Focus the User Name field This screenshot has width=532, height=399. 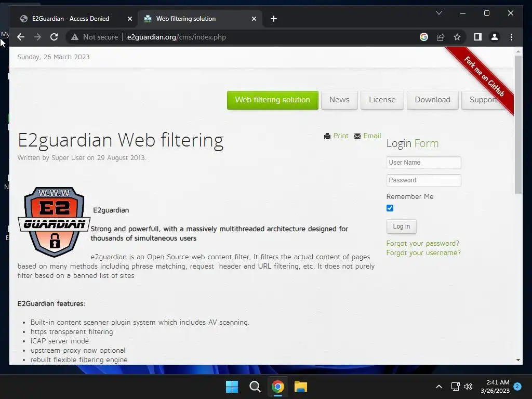tap(423, 163)
